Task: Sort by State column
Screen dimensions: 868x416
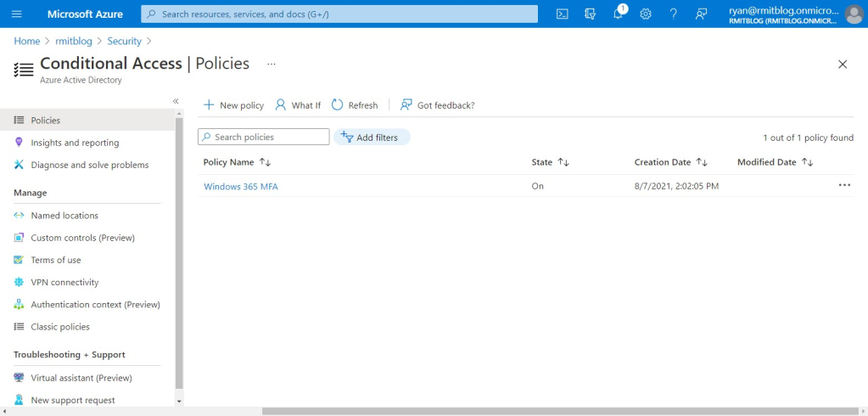Action: pos(551,162)
